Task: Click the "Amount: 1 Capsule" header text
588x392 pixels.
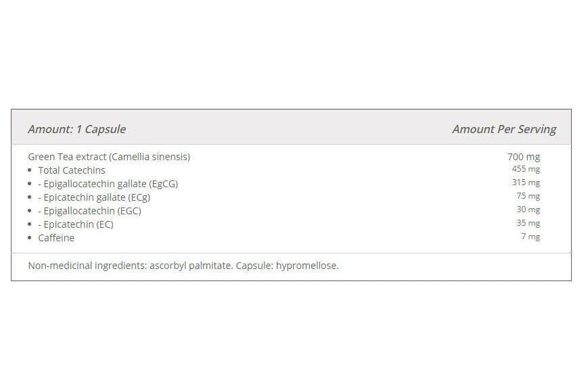Action: [76, 129]
